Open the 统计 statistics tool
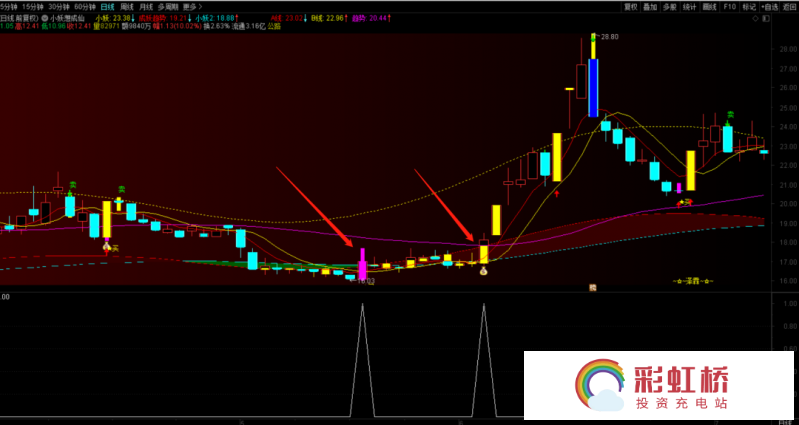799x425 pixels. point(689,7)
